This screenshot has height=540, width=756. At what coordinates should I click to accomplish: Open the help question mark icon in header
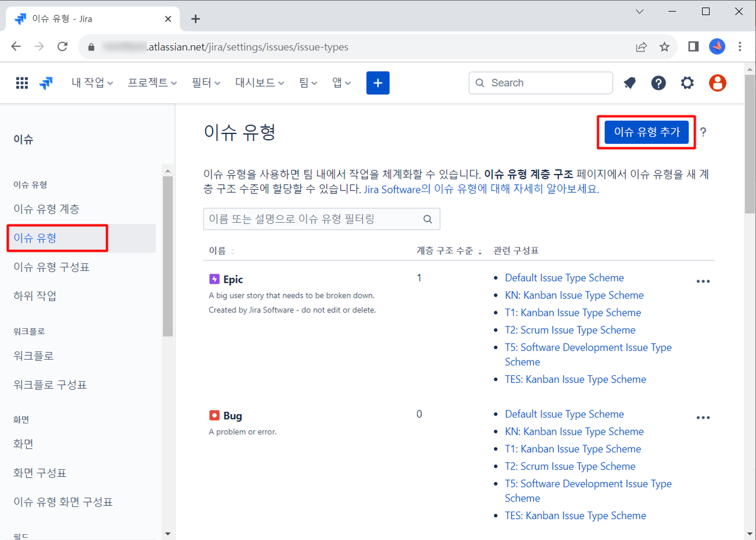(658, 83)
